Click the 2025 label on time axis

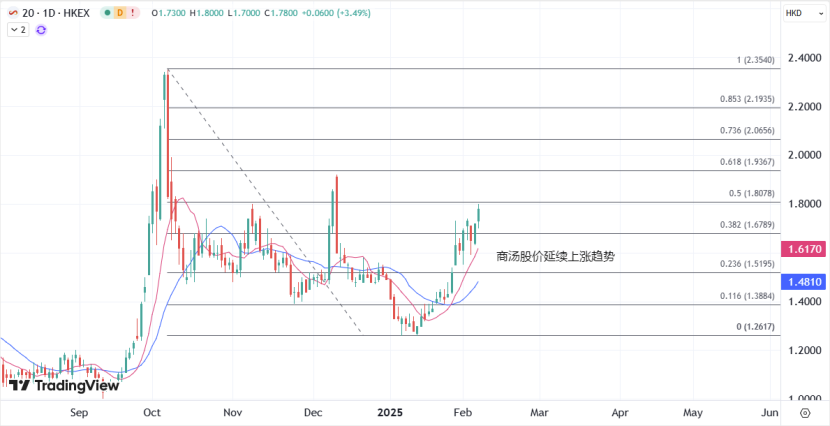391,412
